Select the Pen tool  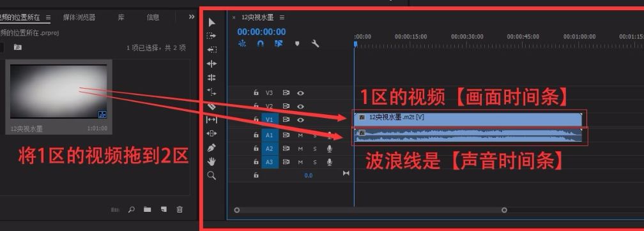[x=211, y=147]
